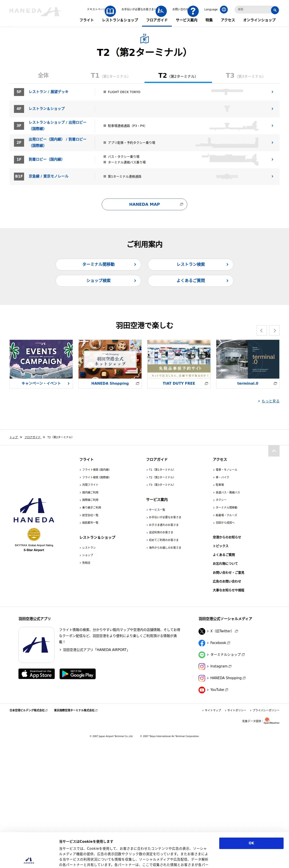Screen dimensions: 289x868
Task: Open レストラン検索 button
Action: [x=190, y=265]
